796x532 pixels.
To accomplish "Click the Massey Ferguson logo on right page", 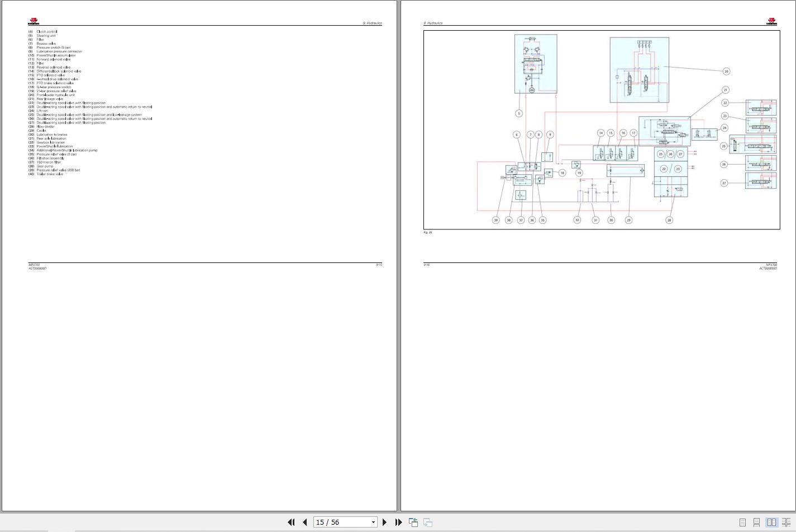I will click(772, 21).
